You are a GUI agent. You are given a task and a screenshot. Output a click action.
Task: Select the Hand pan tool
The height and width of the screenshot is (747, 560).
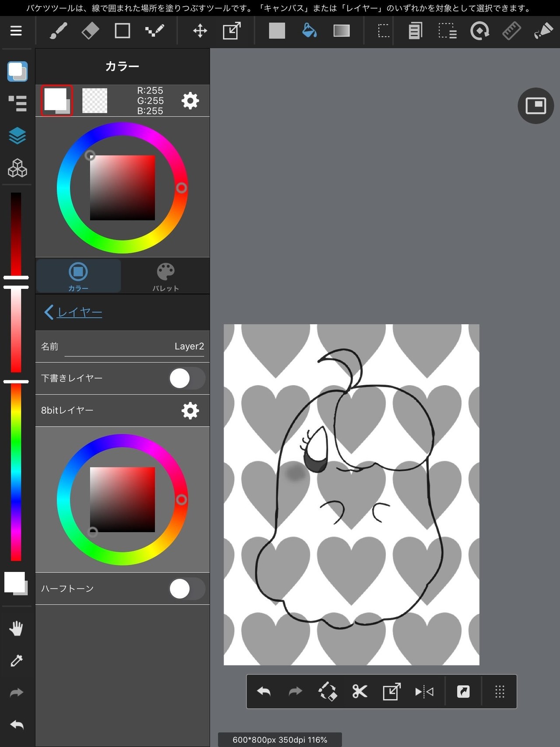16,628
